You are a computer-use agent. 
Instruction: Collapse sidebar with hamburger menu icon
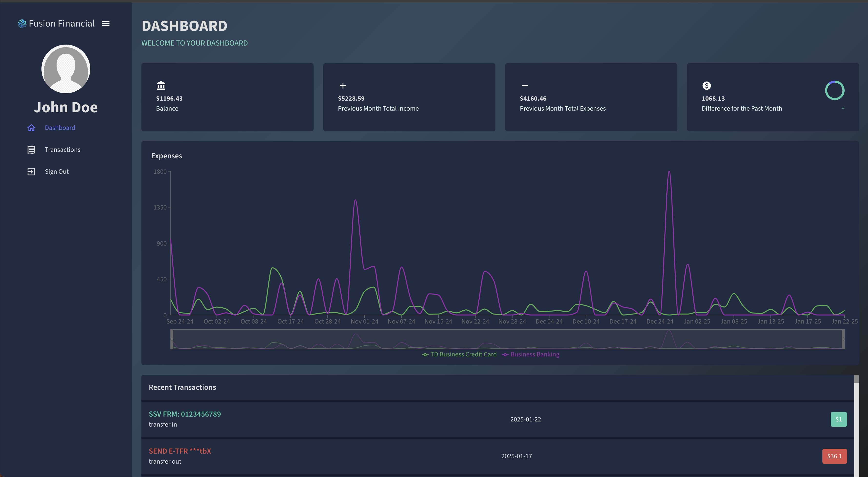click(106, 24)
